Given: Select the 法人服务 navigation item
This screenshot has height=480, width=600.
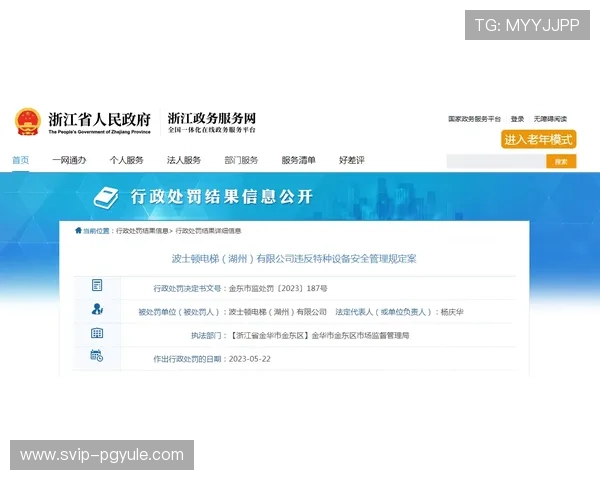Looking at the screenshot, I should point(184,160).
